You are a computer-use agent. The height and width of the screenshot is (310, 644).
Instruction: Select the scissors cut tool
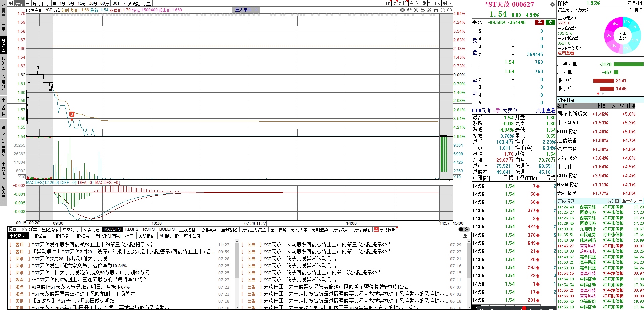coord(429,10)
